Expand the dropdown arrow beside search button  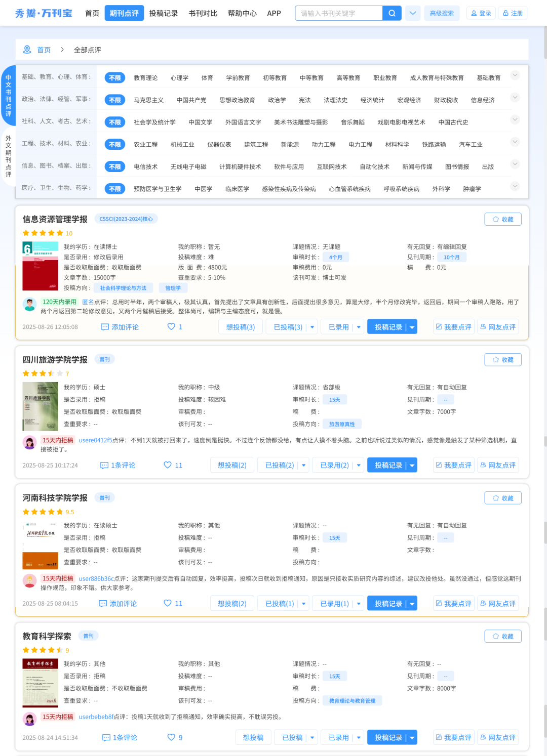pyautogui.click(x=413, y=13)
